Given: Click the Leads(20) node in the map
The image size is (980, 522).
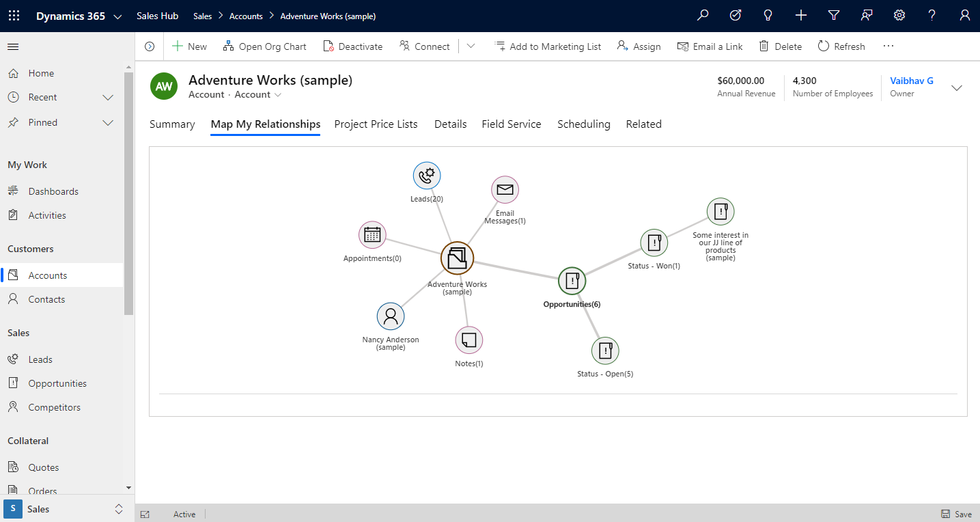Looking at the screenshot, I should click(427, 176).
